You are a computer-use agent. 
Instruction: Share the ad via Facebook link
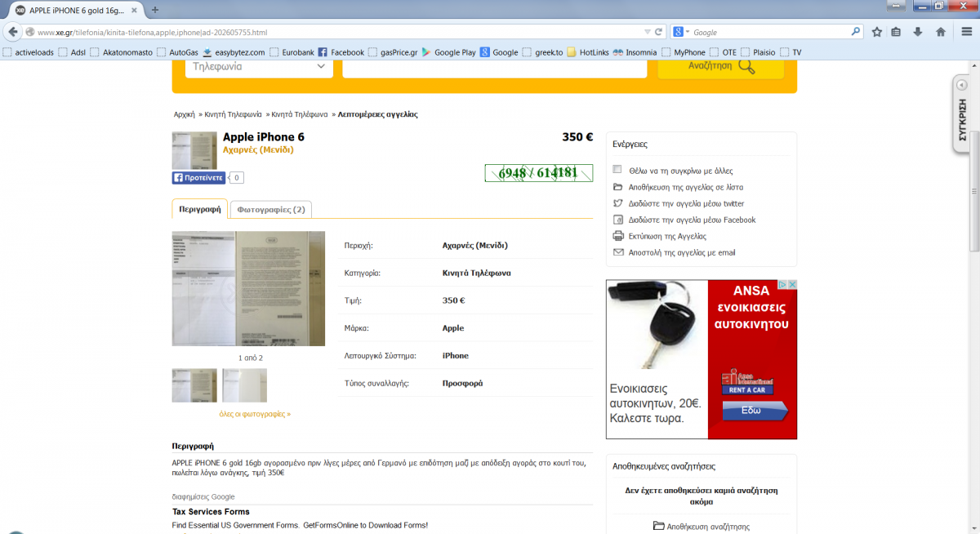pos(692,220)
